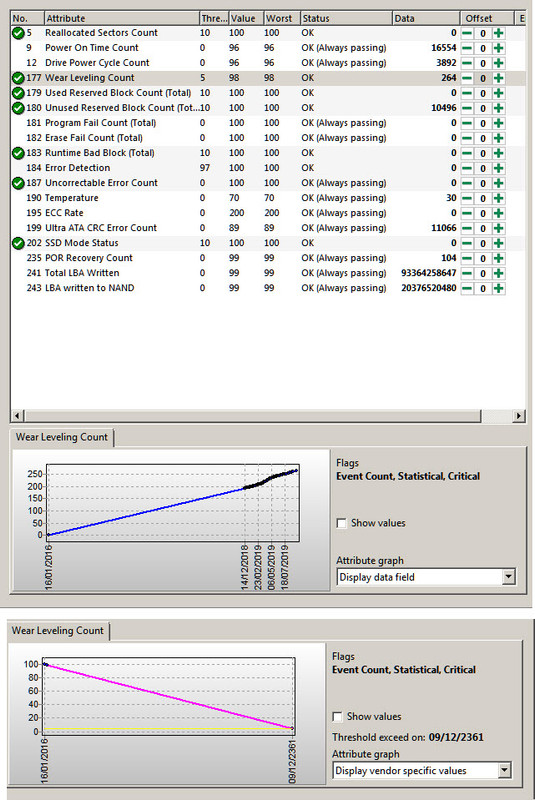This screenshot has width=535, height=800.
Task: Decrease offset for Power On Time Count
Action: click(467, 48)
